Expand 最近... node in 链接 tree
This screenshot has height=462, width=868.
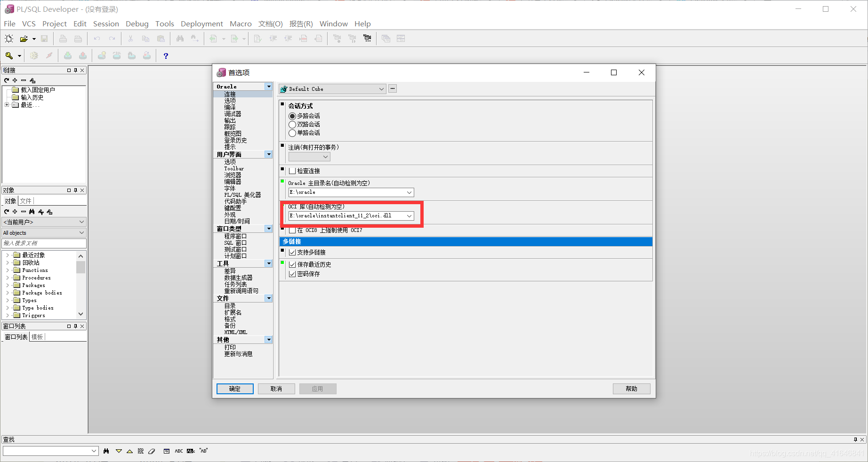click(7, 105)
